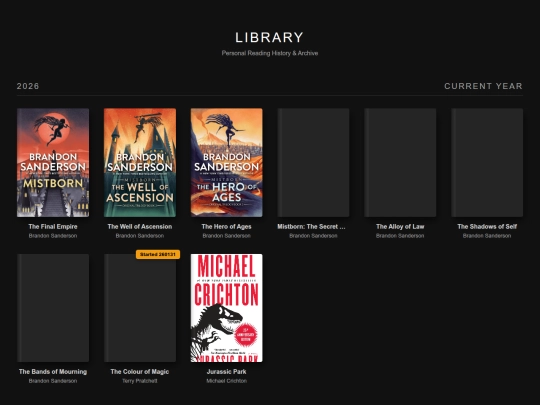540x405 pixels.
Task: Click 'Terry Pratchett' author name
Action: click(140, 381)
